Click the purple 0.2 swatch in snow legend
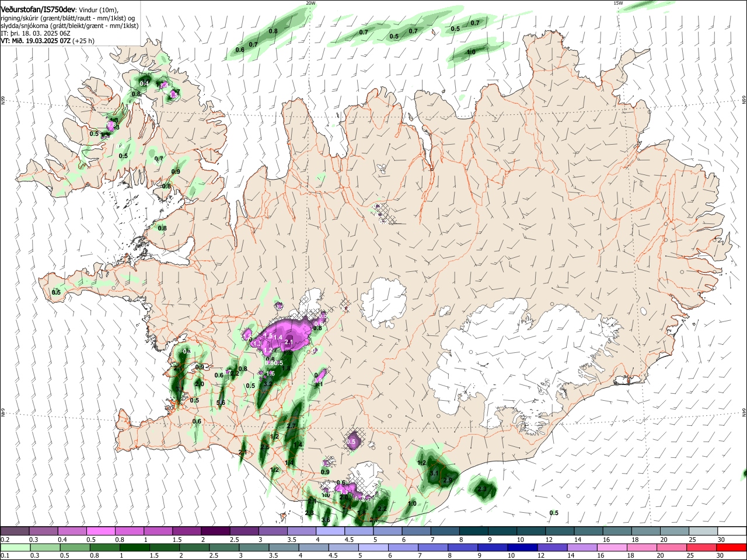The height and width of the screenshot is (560, 747). coord(15,531)
